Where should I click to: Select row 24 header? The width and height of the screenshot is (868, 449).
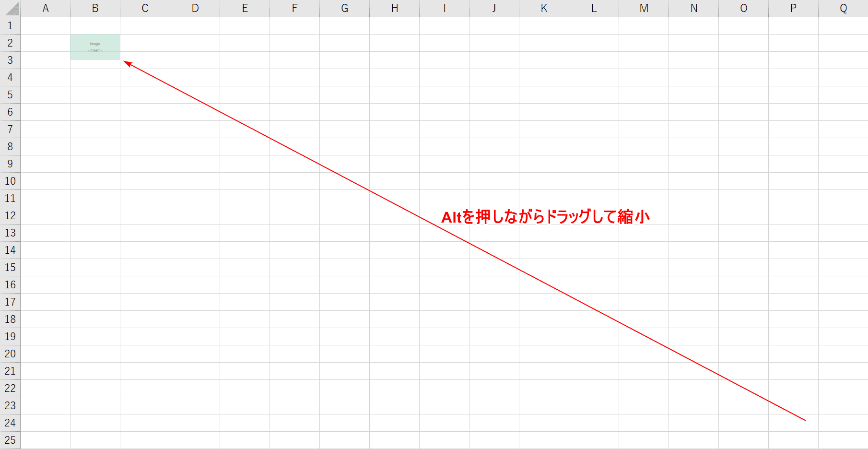10,423
